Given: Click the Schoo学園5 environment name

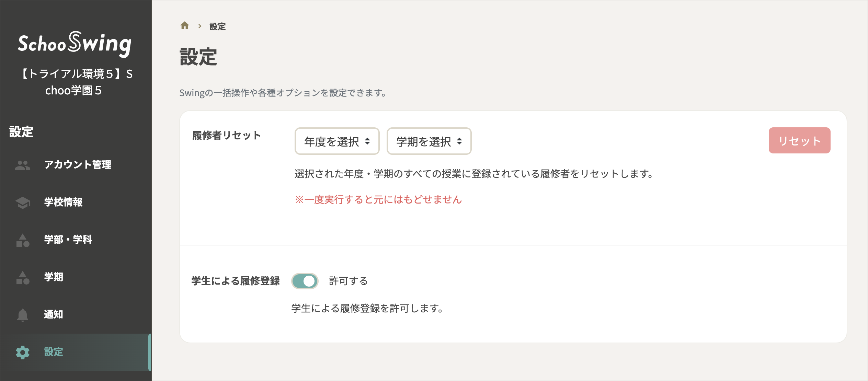Looking at the screenshot, I should pyautogui.click(x=76, y=82).
